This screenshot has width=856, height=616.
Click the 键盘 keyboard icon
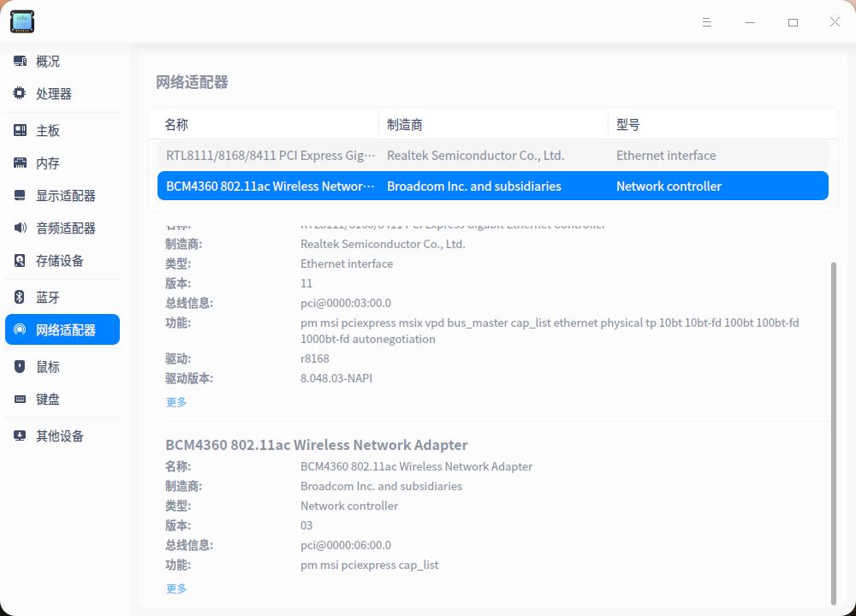click(20, 399)
